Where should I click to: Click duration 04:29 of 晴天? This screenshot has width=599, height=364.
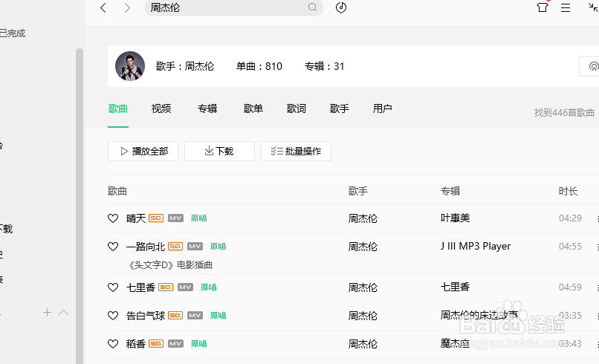click(x=570, y=218)
